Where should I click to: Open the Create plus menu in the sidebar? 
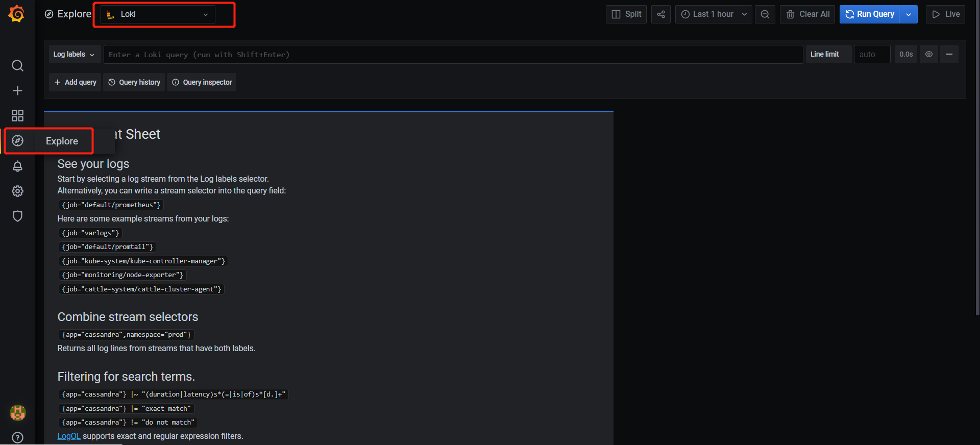[x=17, y=91]
